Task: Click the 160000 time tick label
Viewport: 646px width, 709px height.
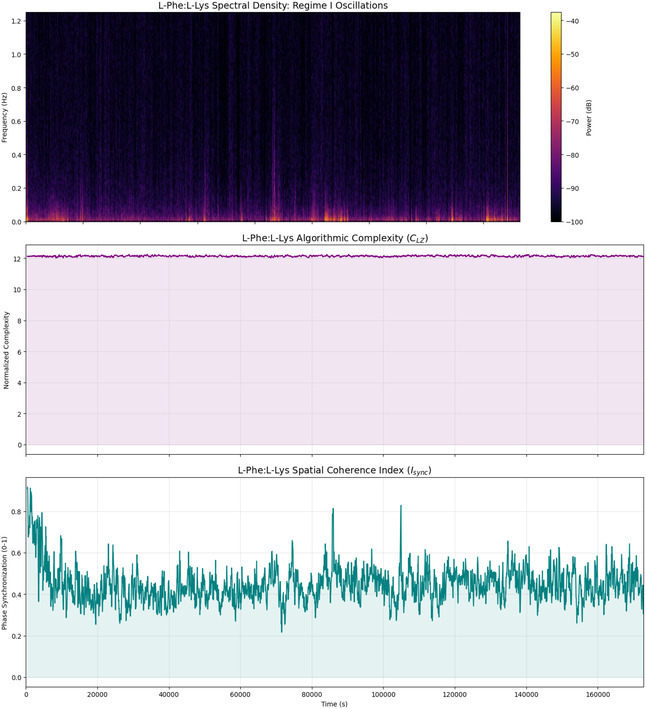Action: click(x=598, y=694)
